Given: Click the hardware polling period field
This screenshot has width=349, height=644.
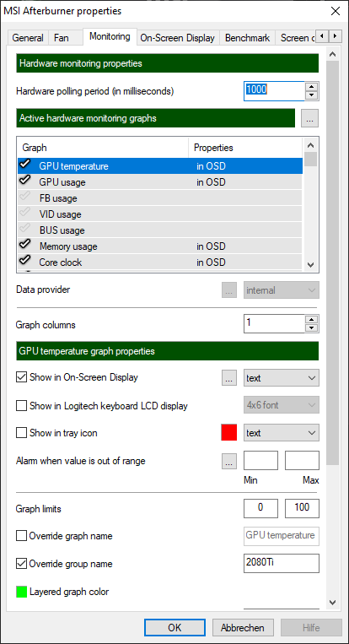Looking at the screenshot, I should point(275,91).
